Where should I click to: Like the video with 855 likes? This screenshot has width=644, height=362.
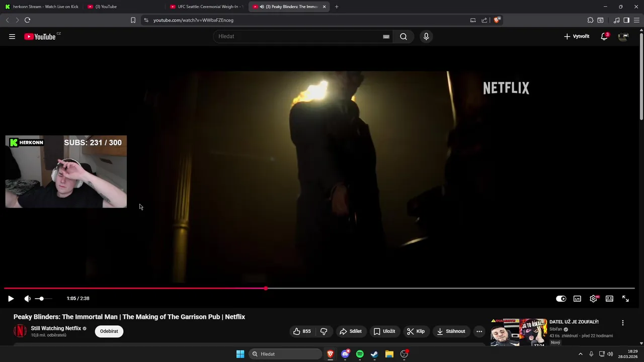click(302, 331)
